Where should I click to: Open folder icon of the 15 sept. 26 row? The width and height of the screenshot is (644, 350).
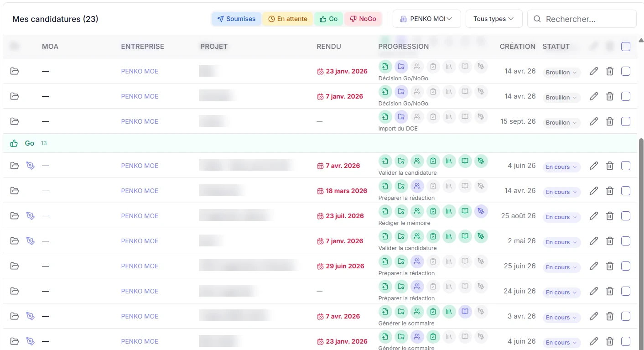click(15, 121)
